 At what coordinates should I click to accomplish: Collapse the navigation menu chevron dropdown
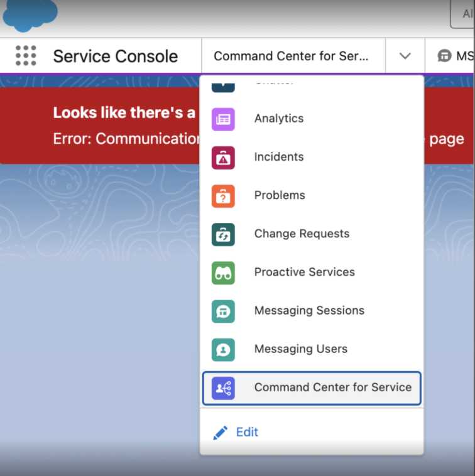pyautogui.click(x=405, y=56)
